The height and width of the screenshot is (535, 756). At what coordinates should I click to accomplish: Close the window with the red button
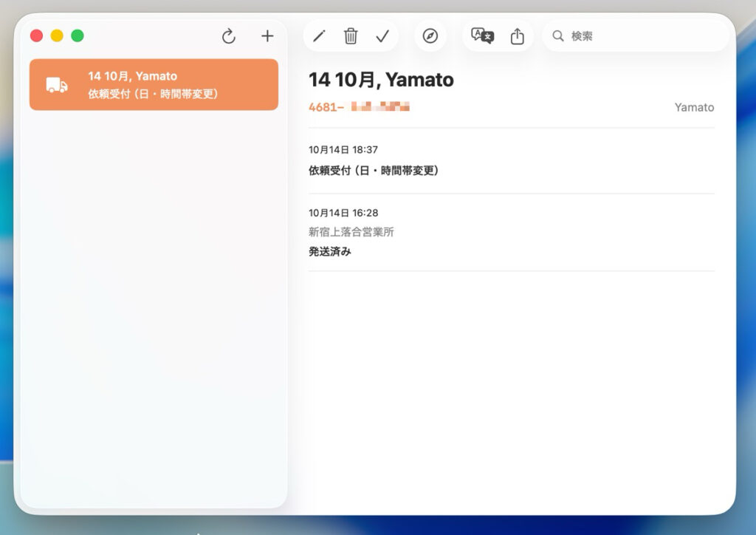[36, 35]
